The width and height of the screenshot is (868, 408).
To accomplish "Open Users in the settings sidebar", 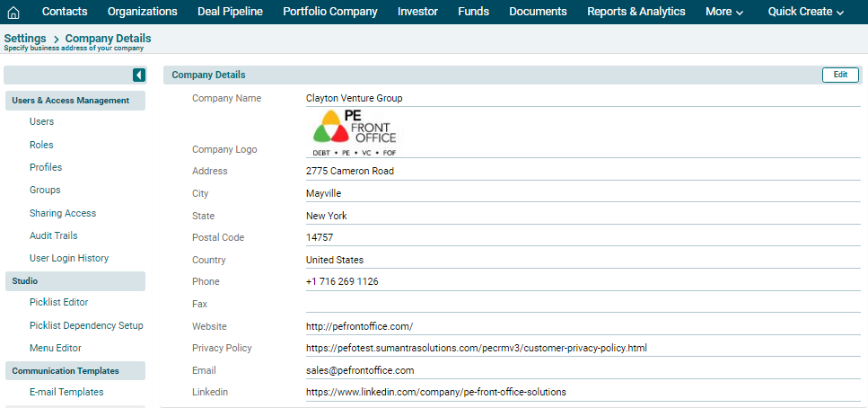I will coord(41,122).
